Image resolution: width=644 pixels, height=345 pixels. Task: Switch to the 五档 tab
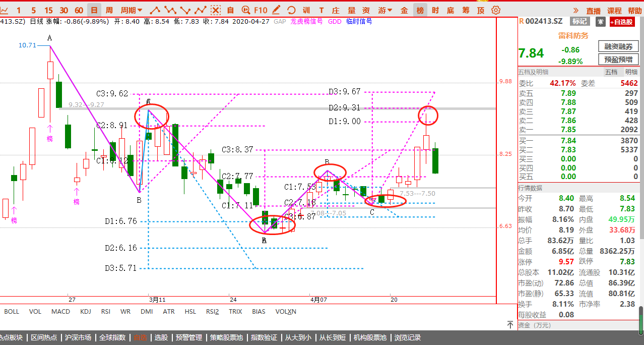click(611, 73)
